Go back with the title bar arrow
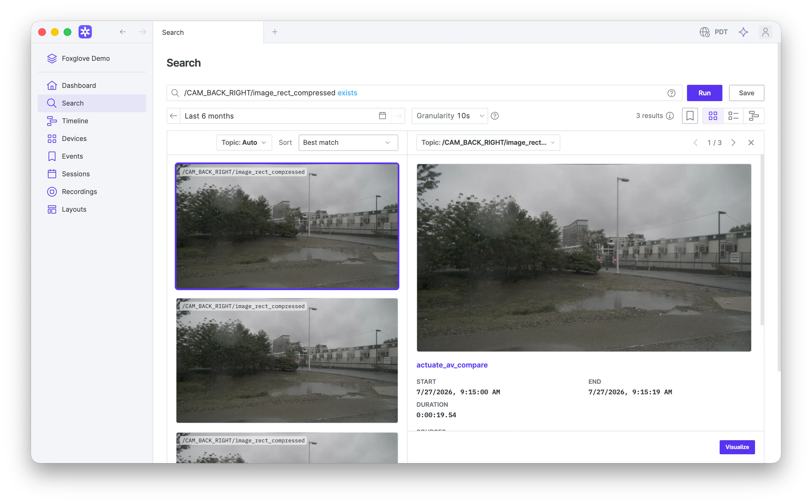 pyautogui.click(x=123, y=32)
